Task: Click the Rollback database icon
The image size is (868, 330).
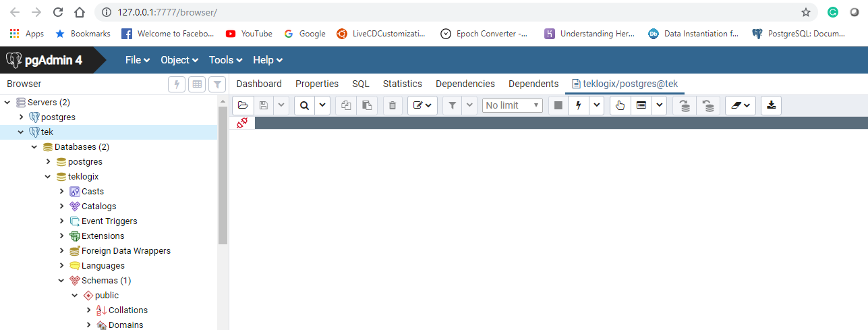Action: [707, 105]
